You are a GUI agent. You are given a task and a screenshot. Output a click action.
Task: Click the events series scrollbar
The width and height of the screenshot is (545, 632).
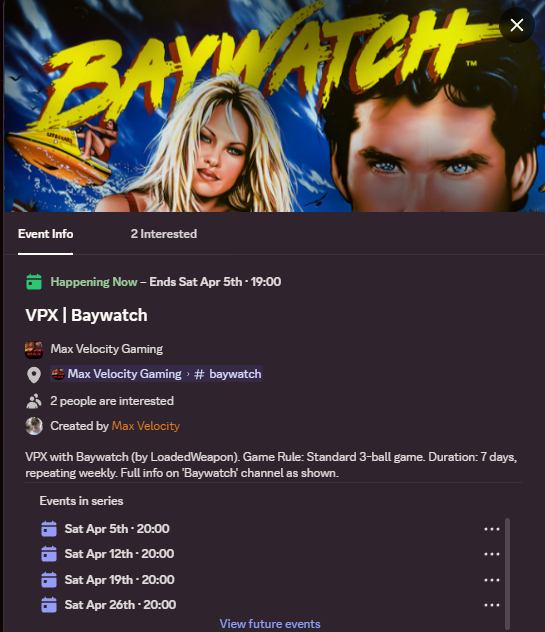tap(508, 572)
